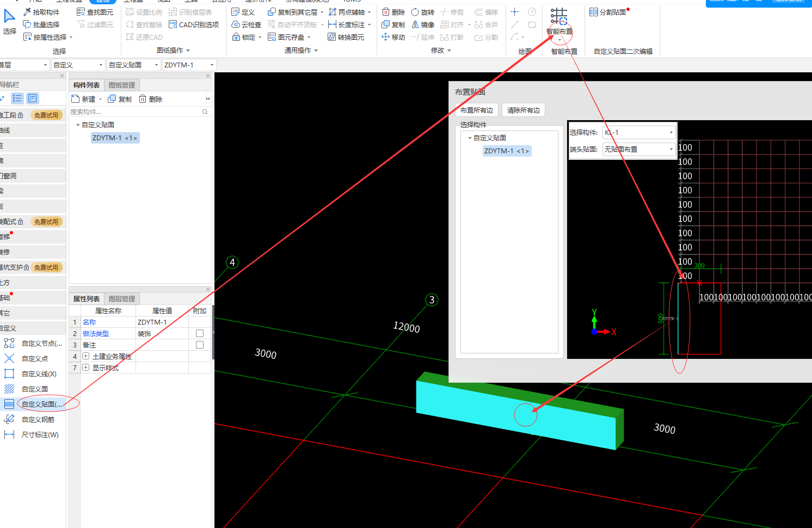Image resolution: width=812 pixels, height=528 pixels.
Task: Collapse 自定义贴面 in the component list tree
Action: point(78,125)
